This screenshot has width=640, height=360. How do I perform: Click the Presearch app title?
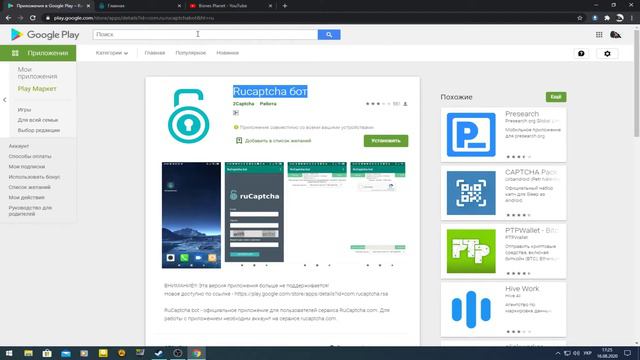[522, 114]
